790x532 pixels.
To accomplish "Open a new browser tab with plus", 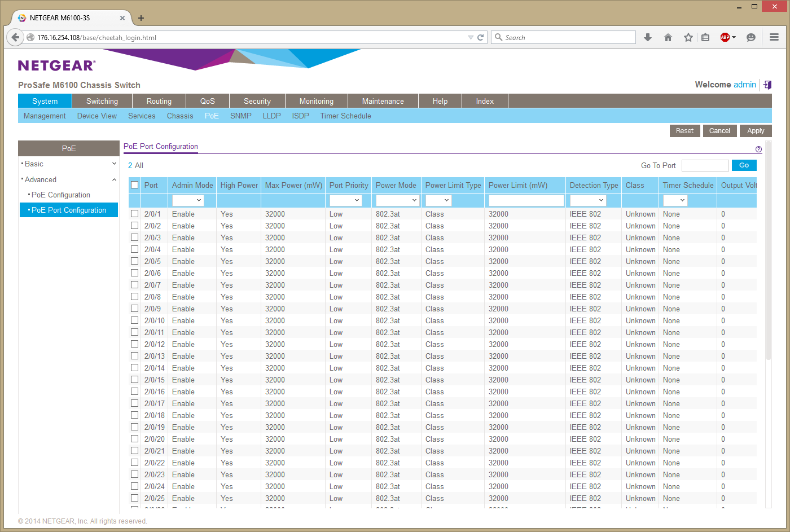I will [141, 18].
